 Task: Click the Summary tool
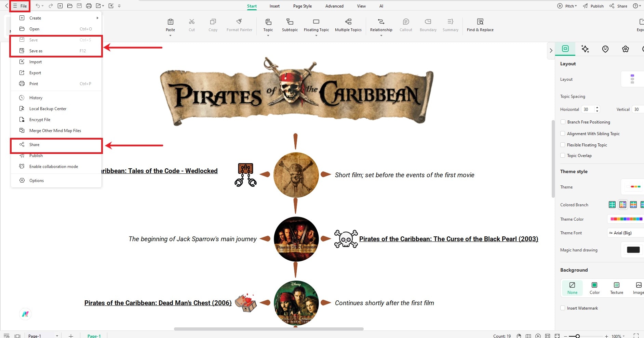pyautogui.click(x=451, y=25)
